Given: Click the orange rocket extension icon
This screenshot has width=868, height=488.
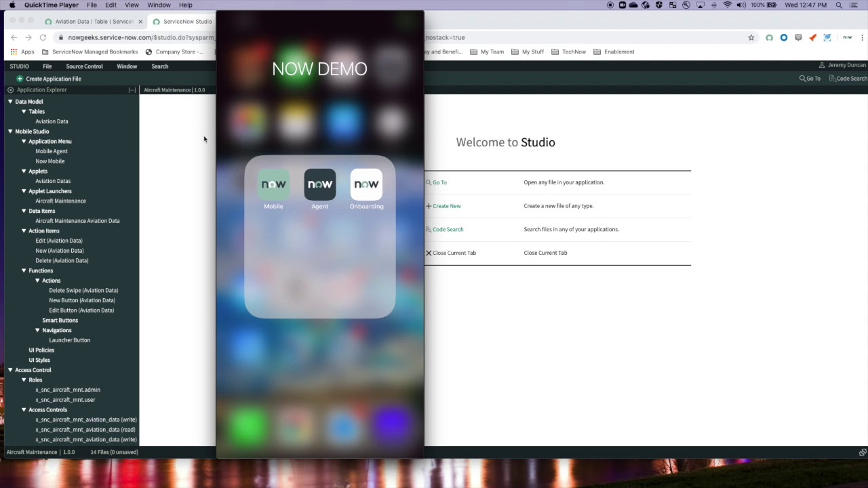Looking at the screenshot, I should pyautogui.click(x=812, y=38).
